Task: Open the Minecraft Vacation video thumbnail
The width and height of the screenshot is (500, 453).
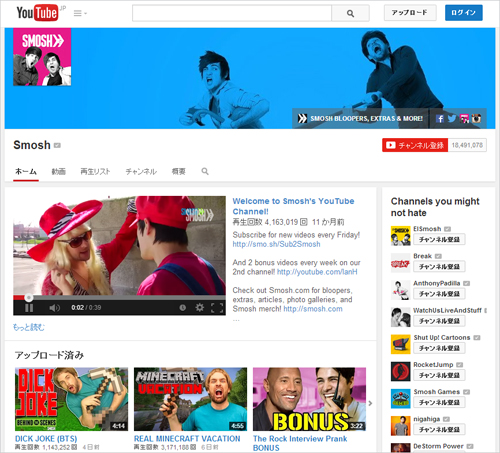Action: click(190, 399)
